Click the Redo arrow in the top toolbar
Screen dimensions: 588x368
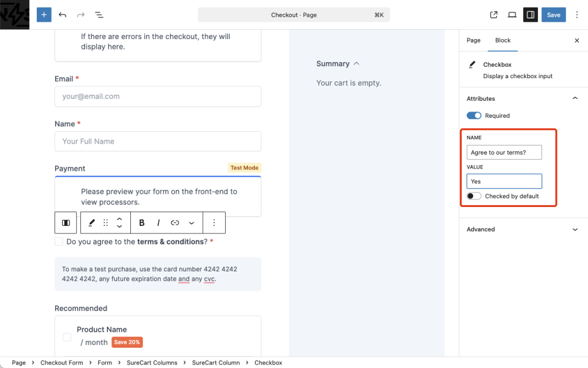point(80,14)
